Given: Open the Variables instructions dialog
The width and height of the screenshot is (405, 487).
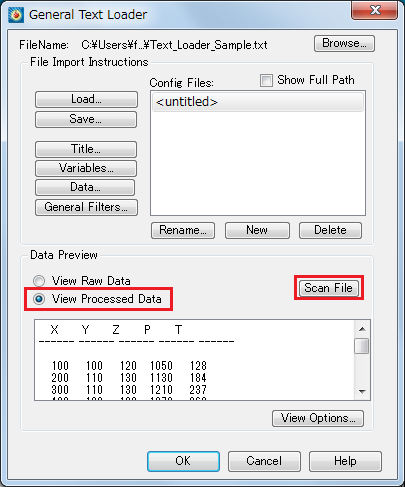Looking at the screenshot, I should [x=86, y=168].
